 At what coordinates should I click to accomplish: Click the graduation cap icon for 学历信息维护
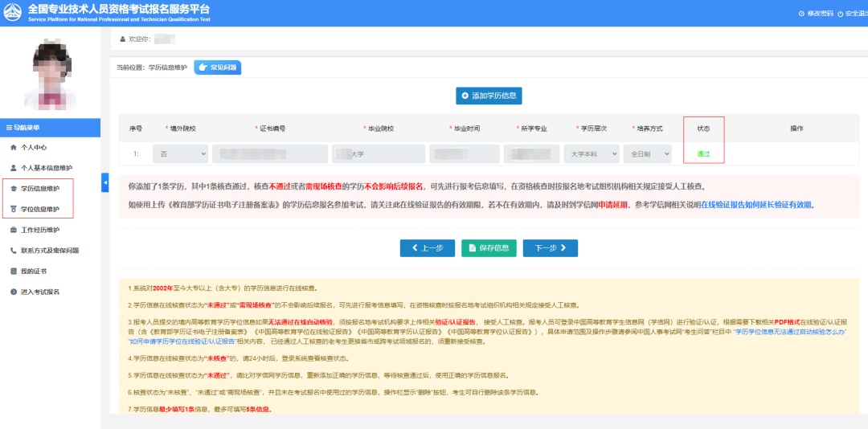point(13,189)
